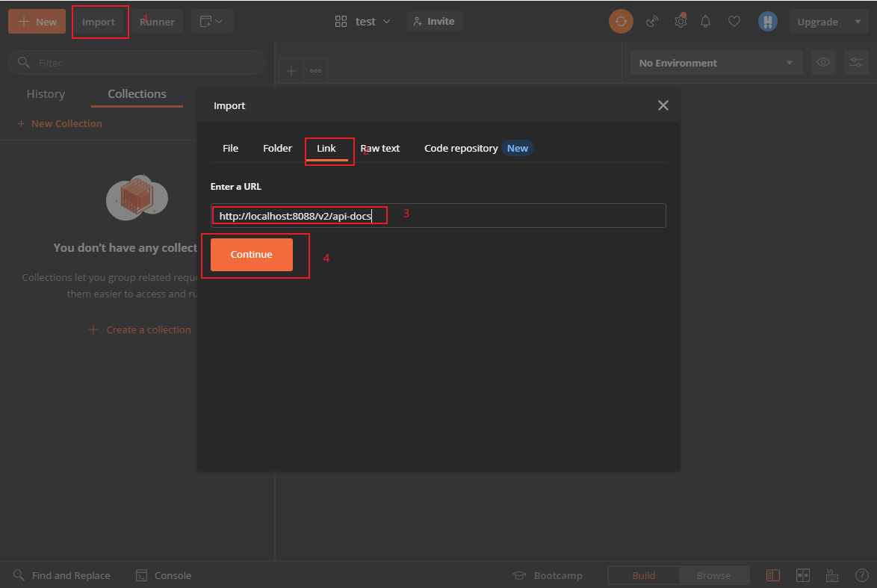Open Find and Replace
The image size is (877, 588).
pyautogui.click(x=61, y=576)
